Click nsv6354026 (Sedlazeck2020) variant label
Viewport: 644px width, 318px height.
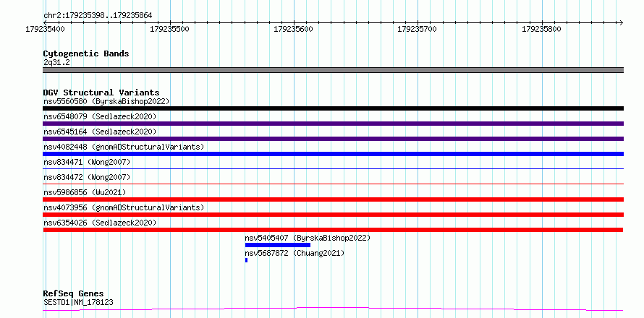pyautogui.click(x=100, y=223)
